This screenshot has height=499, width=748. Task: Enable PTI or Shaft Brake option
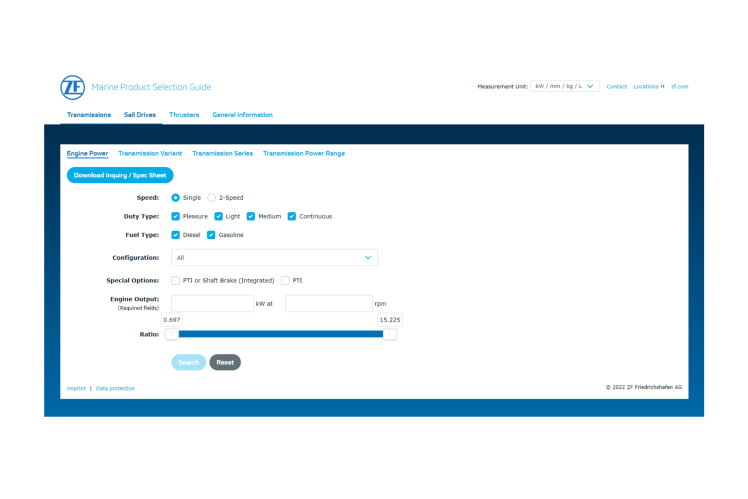click(x=176, y=280)
